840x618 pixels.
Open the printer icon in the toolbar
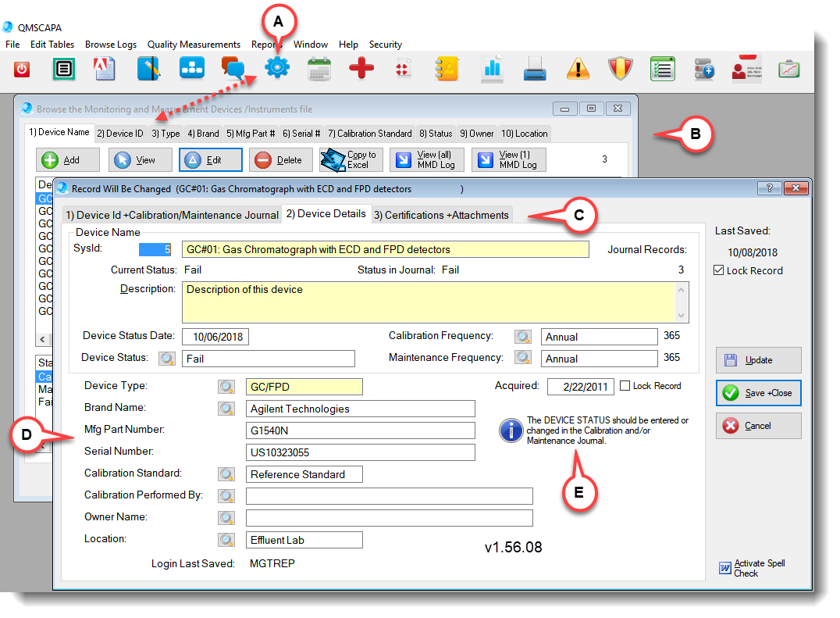[x=535, y=70]
